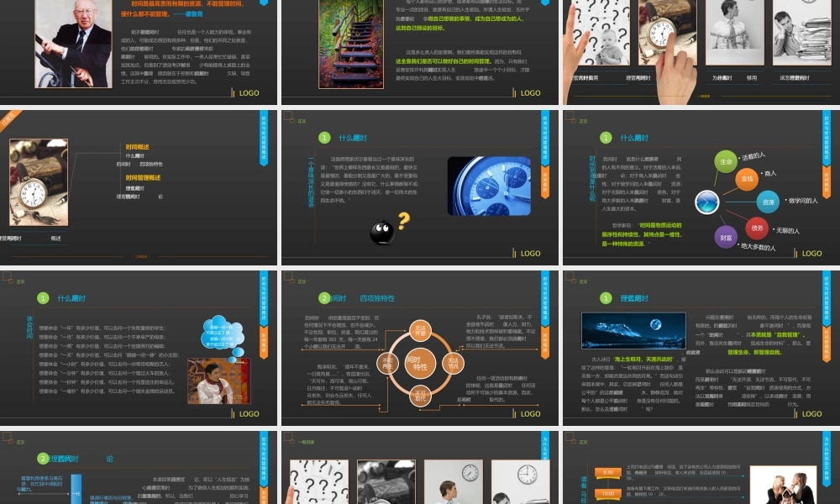
Task: Select the yellow question mark icon
Action: pos(404,220)
